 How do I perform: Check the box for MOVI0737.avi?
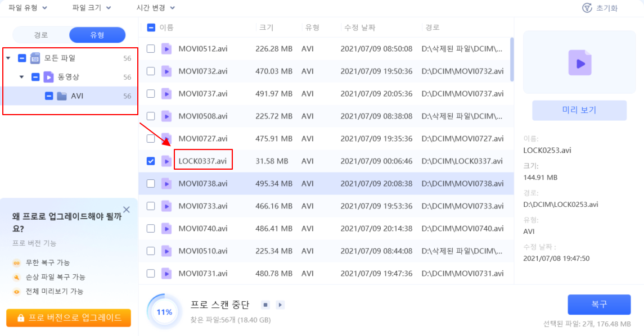151,94
